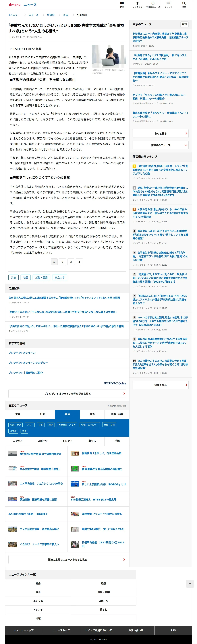Open related article 相続でモメる家
Image resolution: width=197 pixels, height=644 pixels.
click(x=62, y=312)
